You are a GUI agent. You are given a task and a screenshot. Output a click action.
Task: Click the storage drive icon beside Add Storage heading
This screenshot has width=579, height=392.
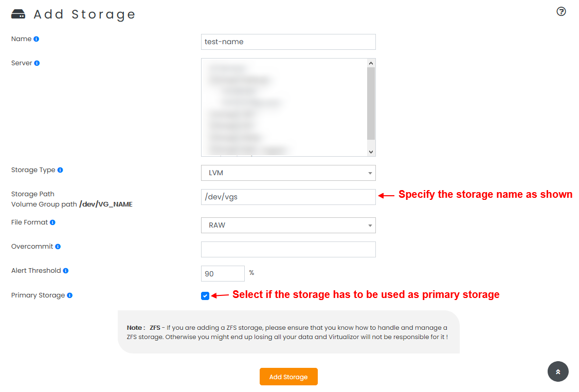[17, 13]
